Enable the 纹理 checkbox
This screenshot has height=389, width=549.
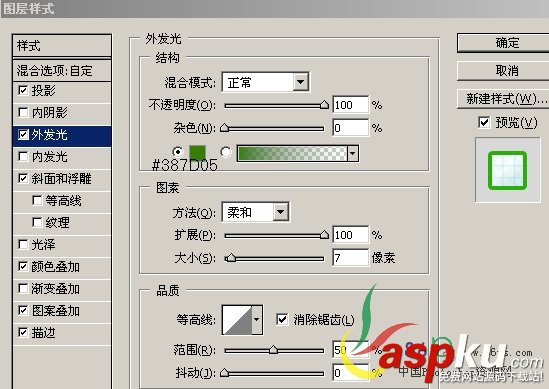37,222
